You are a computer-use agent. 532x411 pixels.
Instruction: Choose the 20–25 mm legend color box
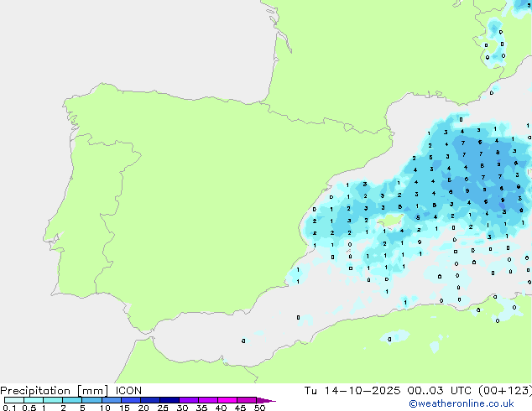[x=150, y=400]
